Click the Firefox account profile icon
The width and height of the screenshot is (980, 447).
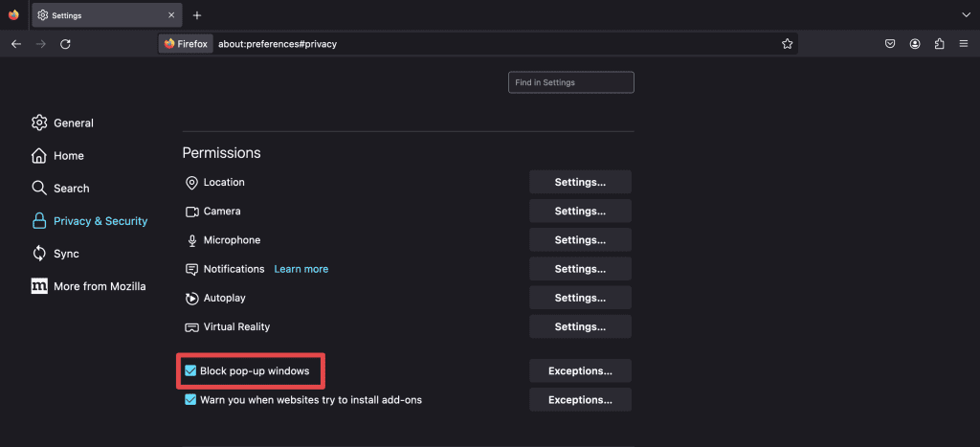point(915,44)
